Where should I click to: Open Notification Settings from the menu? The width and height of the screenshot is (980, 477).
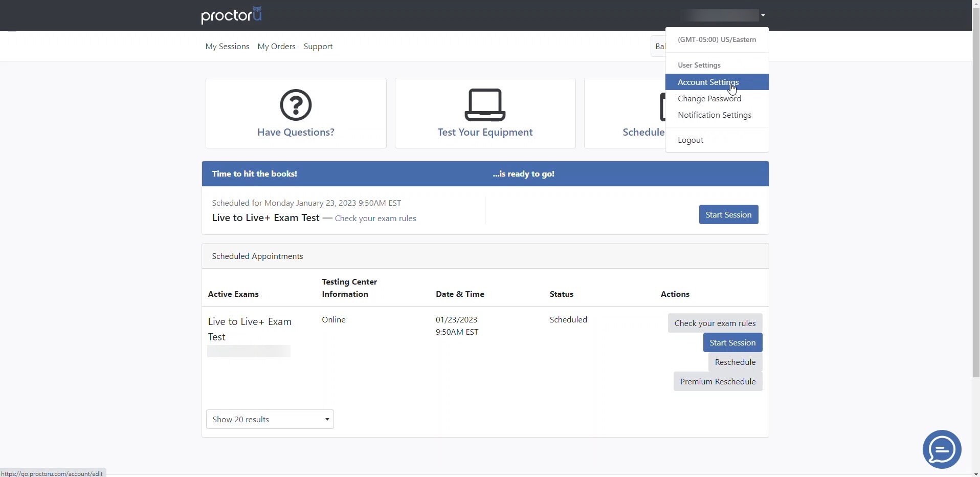pyautogui.click(x=714, y=115)
